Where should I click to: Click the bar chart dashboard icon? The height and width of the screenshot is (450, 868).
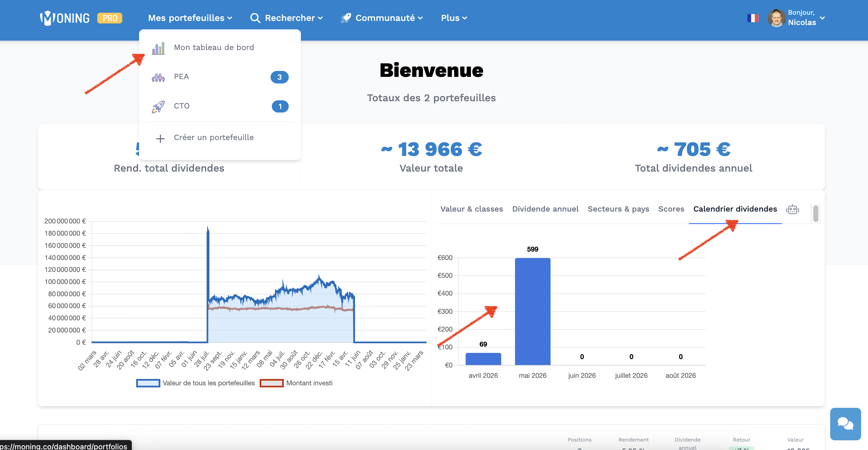[158, 48]
